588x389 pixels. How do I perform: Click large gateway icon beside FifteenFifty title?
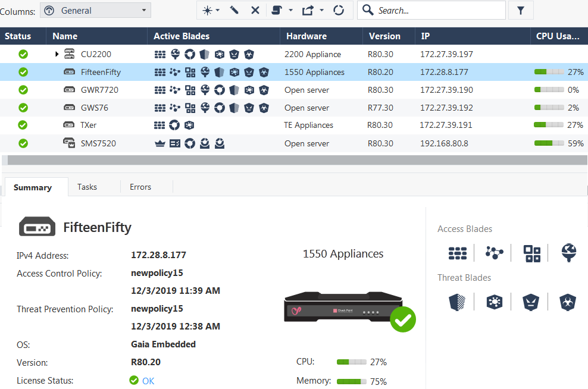[37, 227]
